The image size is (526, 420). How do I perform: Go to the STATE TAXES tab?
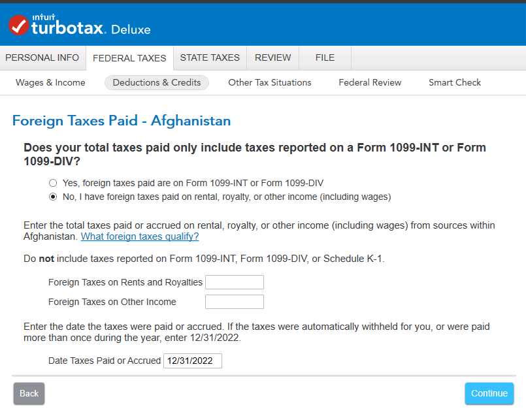point(210,57)
